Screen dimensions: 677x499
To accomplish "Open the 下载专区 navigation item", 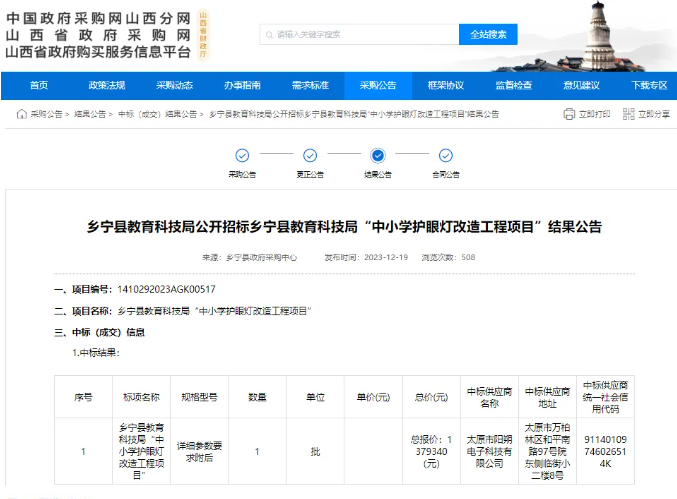I will tap(648, 85).
